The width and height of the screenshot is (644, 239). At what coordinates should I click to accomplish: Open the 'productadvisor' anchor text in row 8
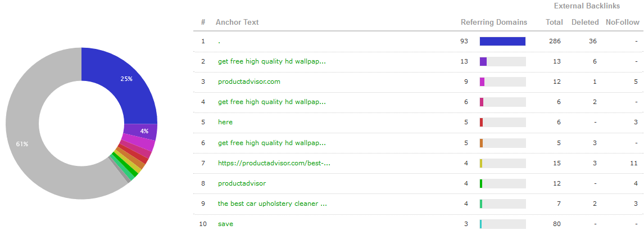[242, 183]
